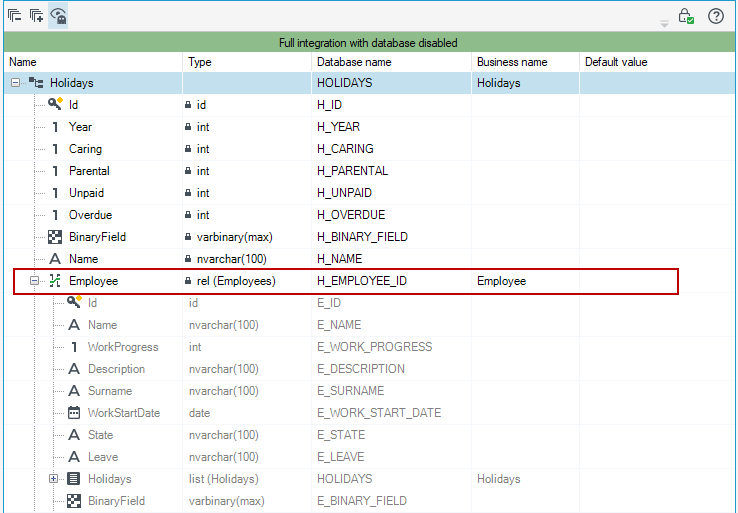Select the Overdue field row
The height and width of the screenshot is (513, 738).
pos(369,215)
